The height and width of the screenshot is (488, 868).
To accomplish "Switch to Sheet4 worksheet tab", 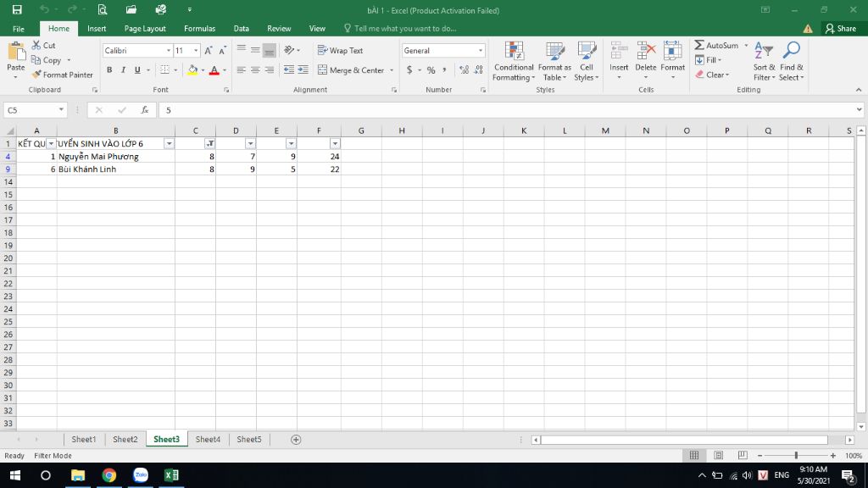I will (208, 440).
